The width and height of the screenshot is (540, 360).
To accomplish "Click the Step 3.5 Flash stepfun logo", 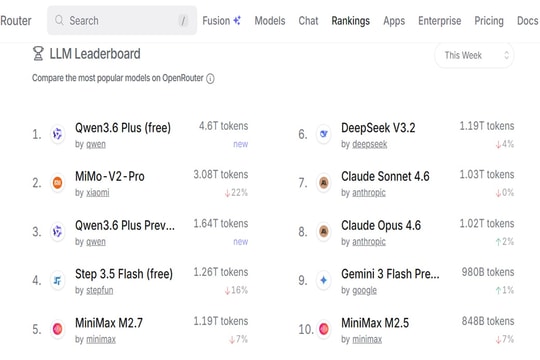I will pos(58,280).
